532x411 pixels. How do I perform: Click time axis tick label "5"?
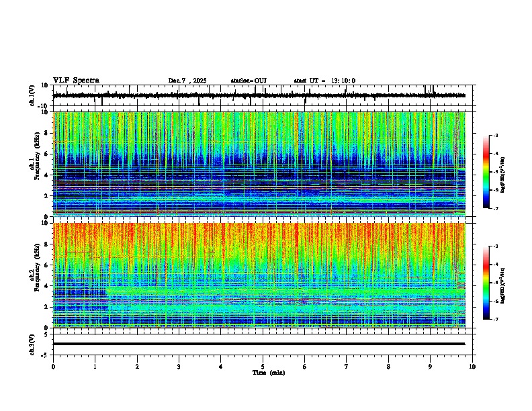pos(263,367)
